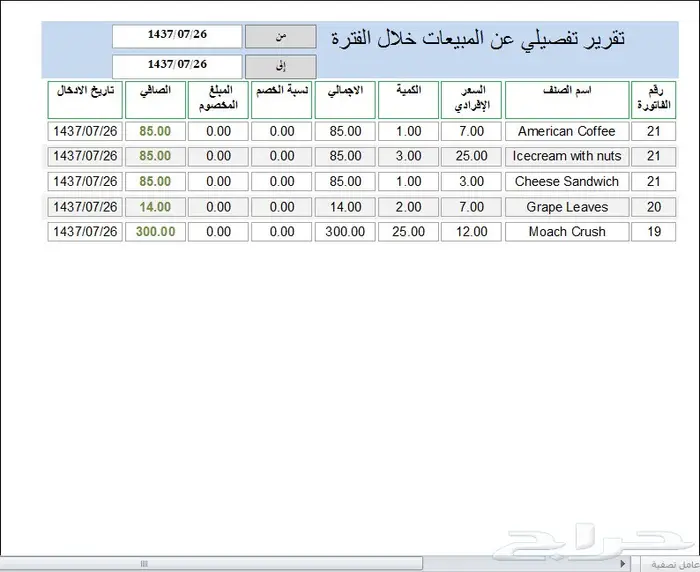Select the 'اسم الصنف' column header
Viewport: 700px width, 572px height.
567,99
